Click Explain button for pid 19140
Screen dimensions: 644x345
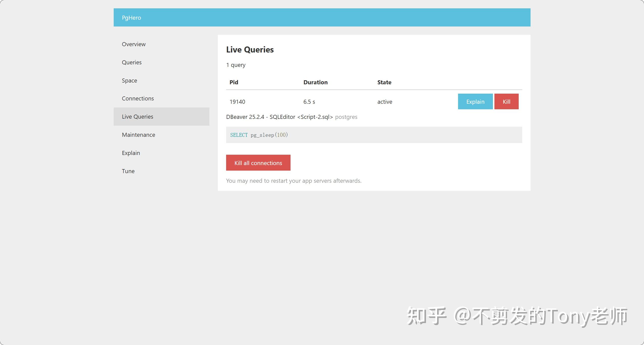[475, 101]
